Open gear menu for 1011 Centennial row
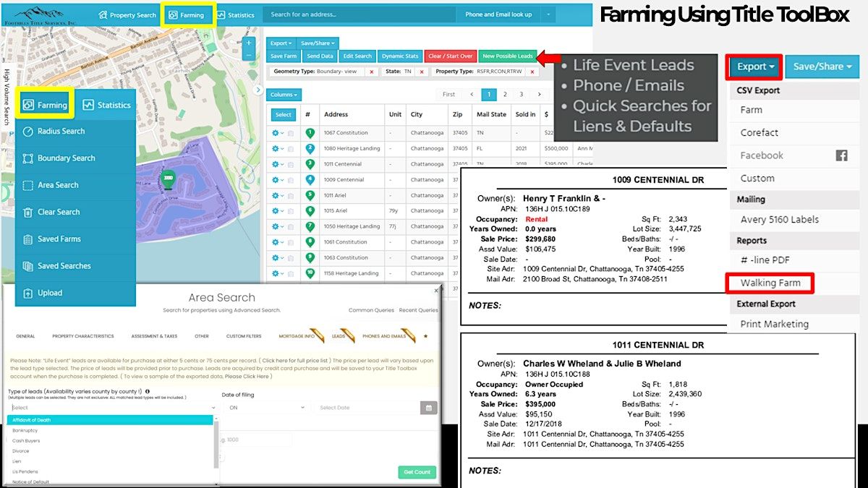The width and height of the screenshot is (868, 488). [278, 164]
